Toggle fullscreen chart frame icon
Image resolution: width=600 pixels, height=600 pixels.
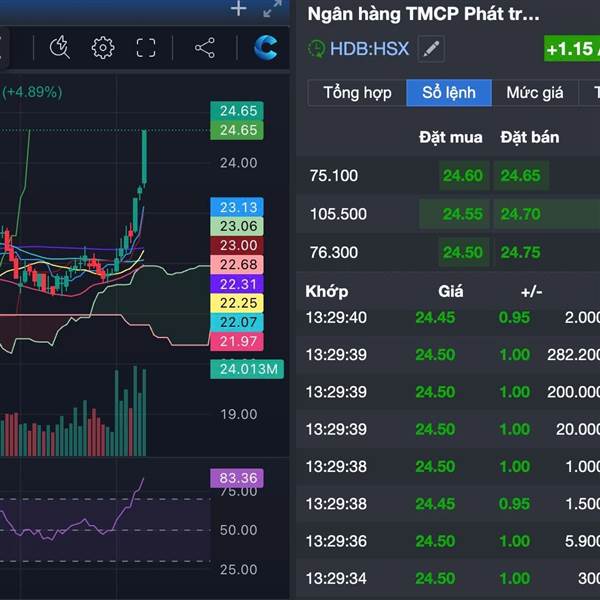pos(146,48)
